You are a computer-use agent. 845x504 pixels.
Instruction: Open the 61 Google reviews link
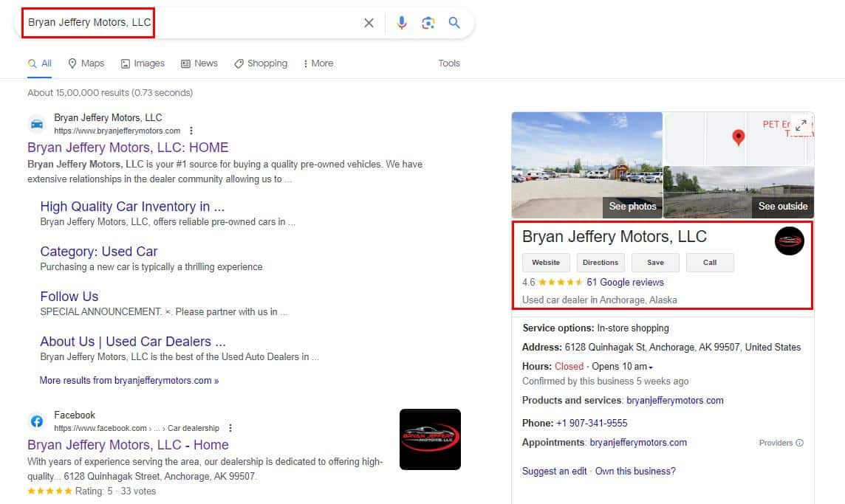[x=625, y=282]
